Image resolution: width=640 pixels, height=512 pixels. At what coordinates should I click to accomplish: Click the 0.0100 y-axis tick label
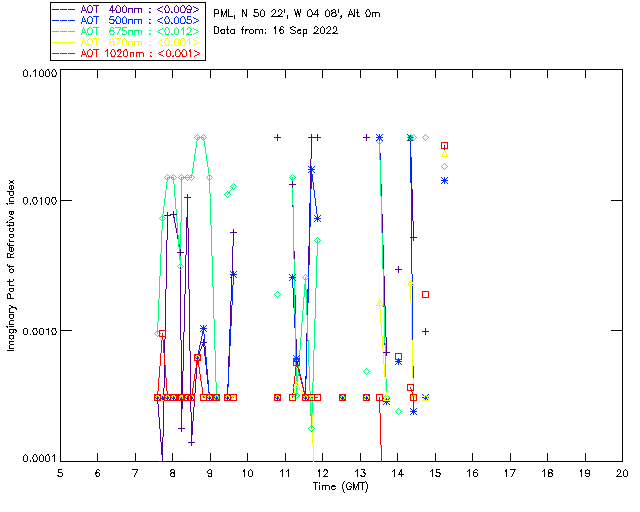pyautogui.click(x=39, y=201)
